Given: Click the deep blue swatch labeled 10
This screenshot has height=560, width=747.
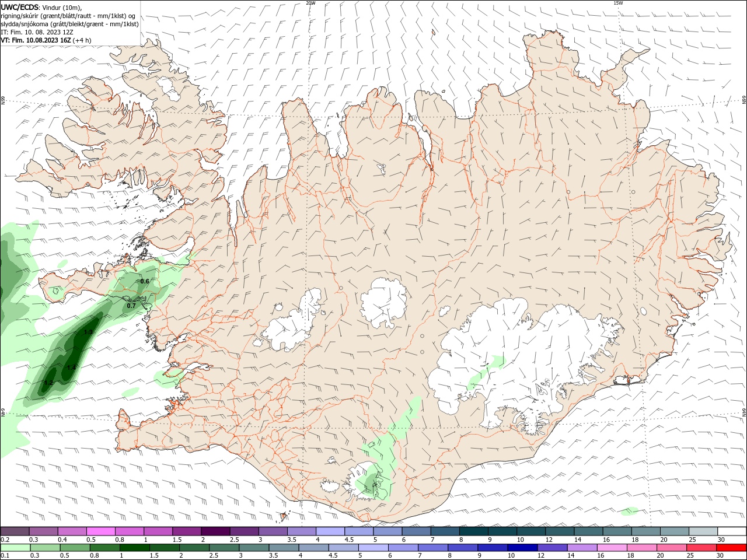Looking at the screenshot, I should click(522, 548).
